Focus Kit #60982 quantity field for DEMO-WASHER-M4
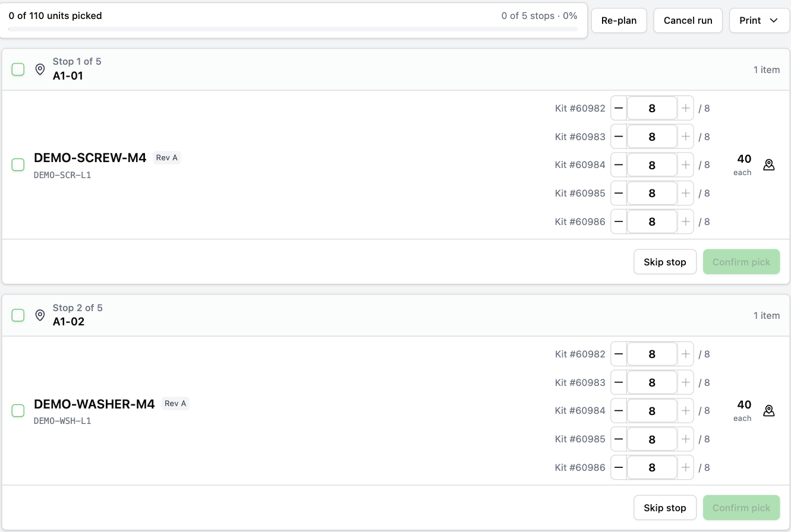The image size is (791, 532). [652, 354]
